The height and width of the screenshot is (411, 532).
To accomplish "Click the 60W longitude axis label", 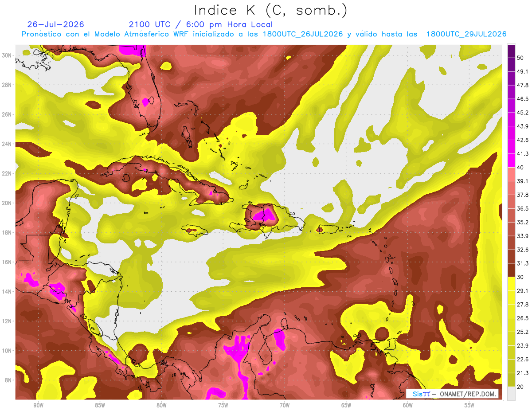I will (408, 405).
